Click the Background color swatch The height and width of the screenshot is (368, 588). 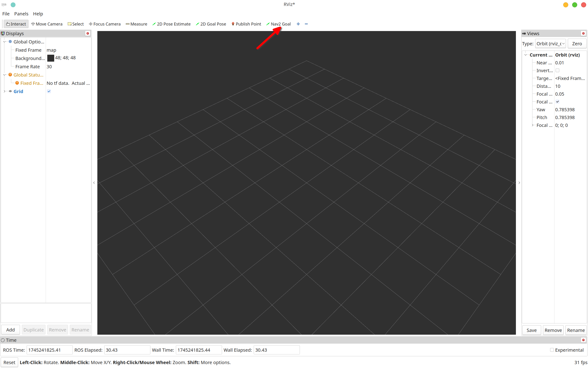point(51,58)
